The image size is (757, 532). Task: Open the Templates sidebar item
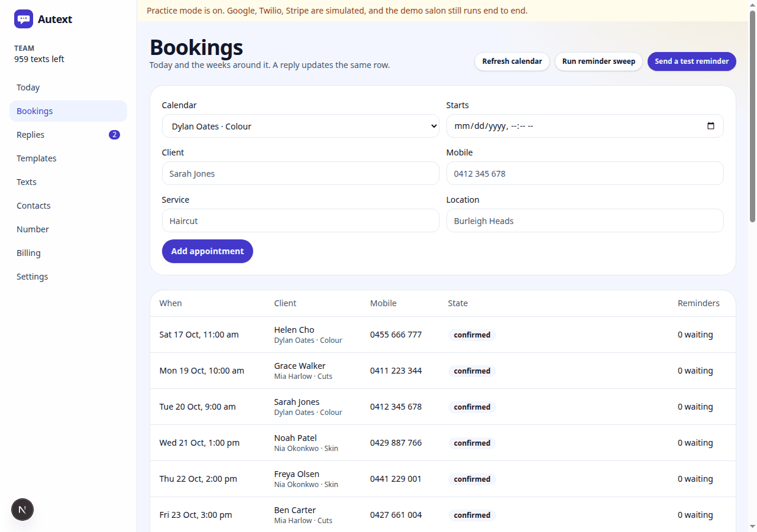[68, 158]
